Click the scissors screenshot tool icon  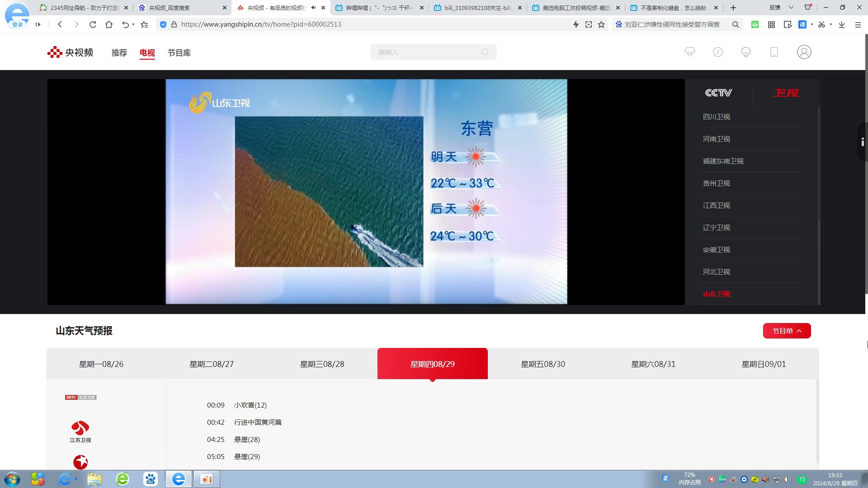point(821,24)
